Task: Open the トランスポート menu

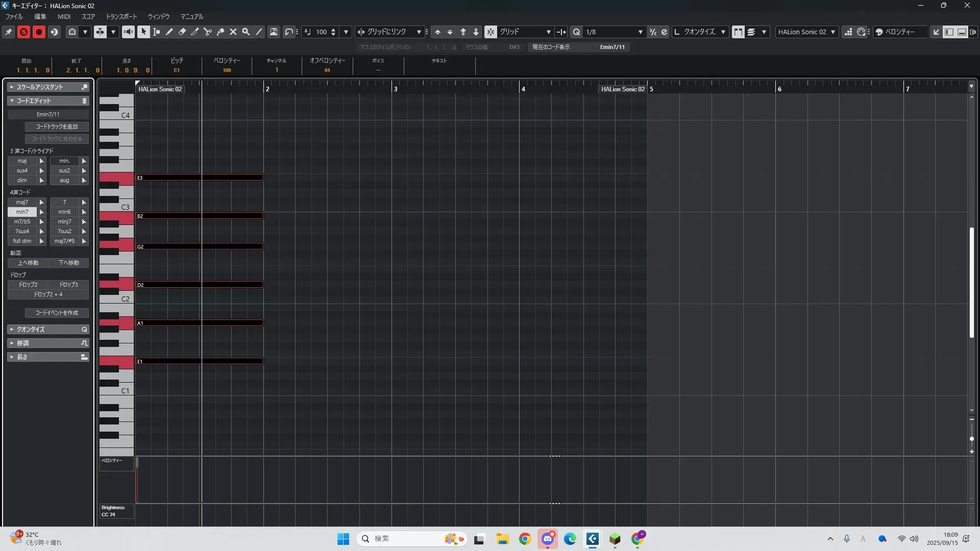Action: click(x=121, y=16)
